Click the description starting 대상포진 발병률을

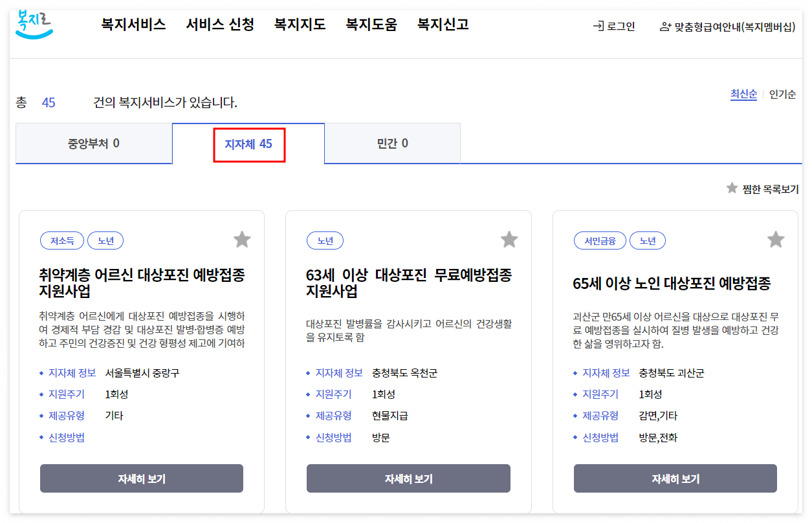(x=409, y=330)
